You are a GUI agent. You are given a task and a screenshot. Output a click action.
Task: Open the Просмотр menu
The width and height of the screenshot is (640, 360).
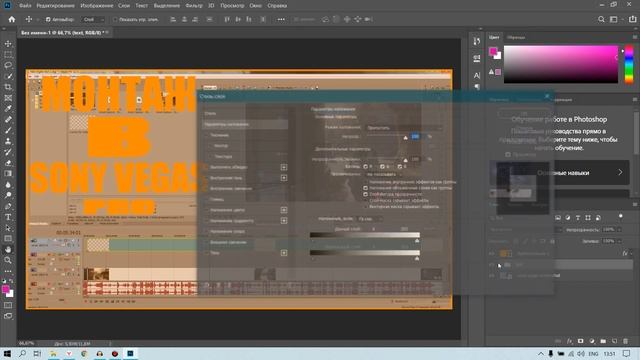pyautogui.click(x=232, y=6)
